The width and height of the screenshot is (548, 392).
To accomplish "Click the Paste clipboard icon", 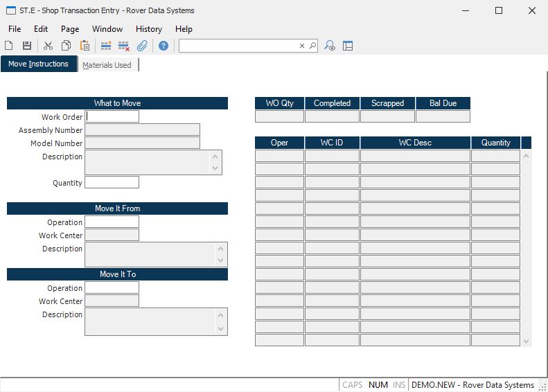I will [x=85, y=46].
